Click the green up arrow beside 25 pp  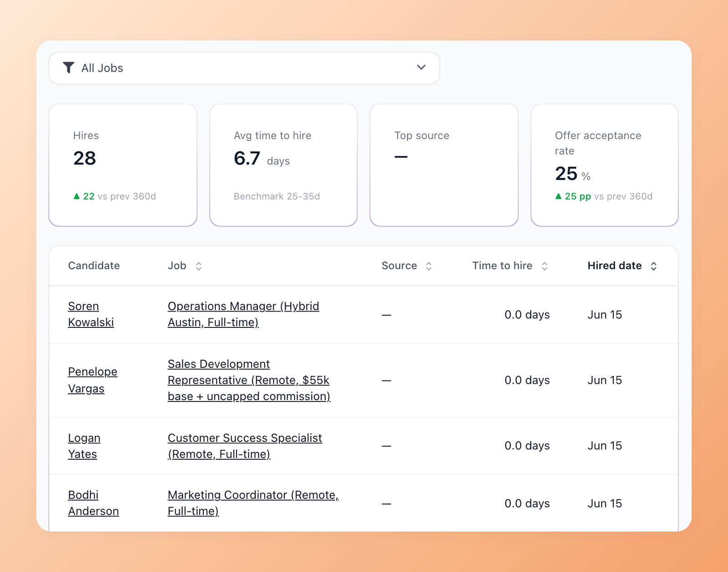558,196
